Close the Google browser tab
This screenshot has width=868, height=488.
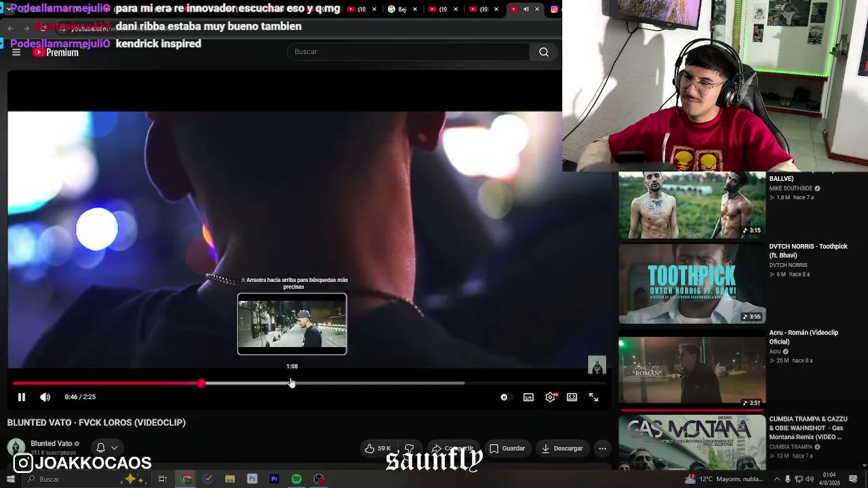[415, 9]
